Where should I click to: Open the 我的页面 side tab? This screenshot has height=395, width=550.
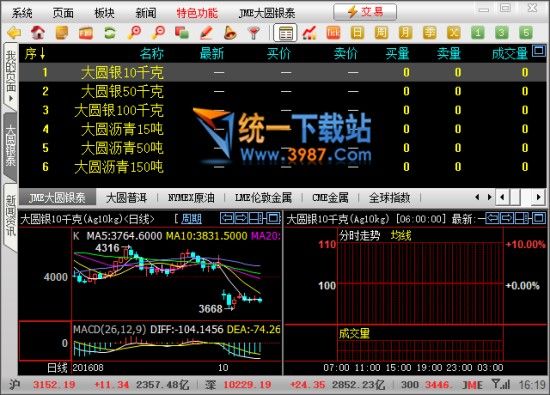(x=11, y=75)
